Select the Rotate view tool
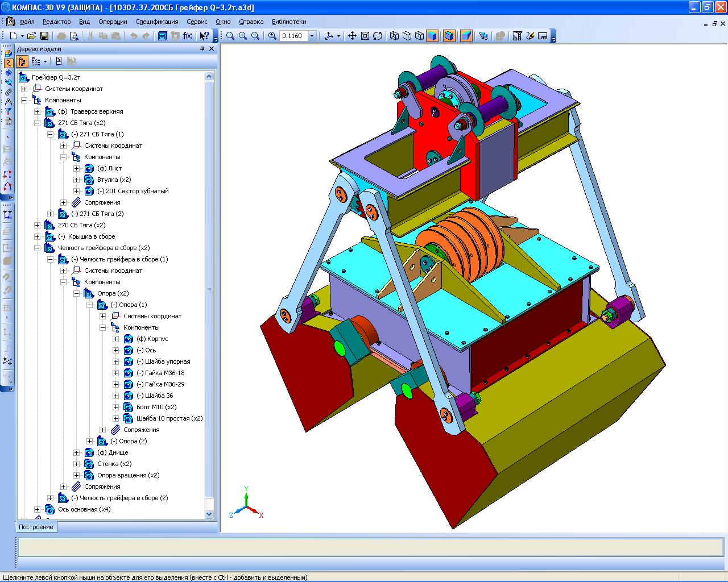The height and width of the screenshot is (582, 728). 377,36
